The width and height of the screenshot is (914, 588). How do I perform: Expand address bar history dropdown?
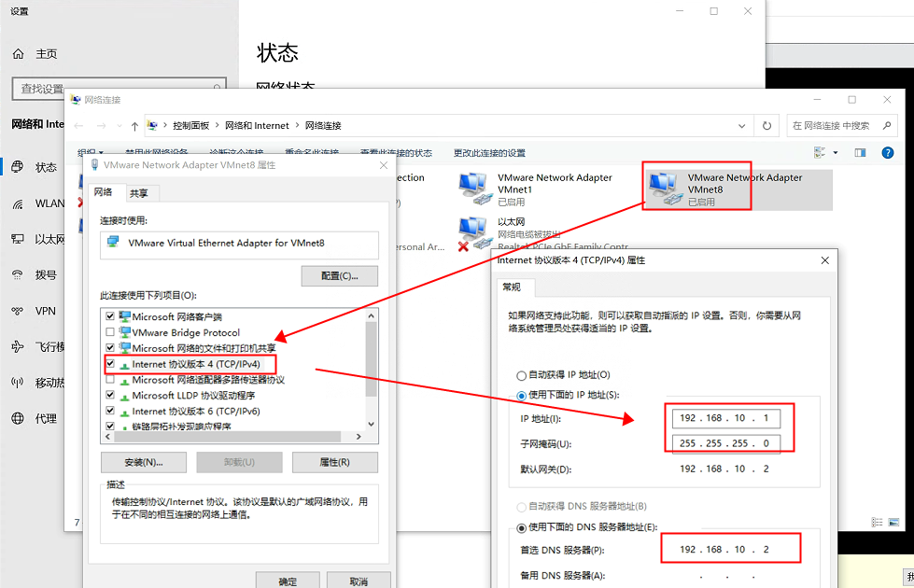[x=741, y=126]
